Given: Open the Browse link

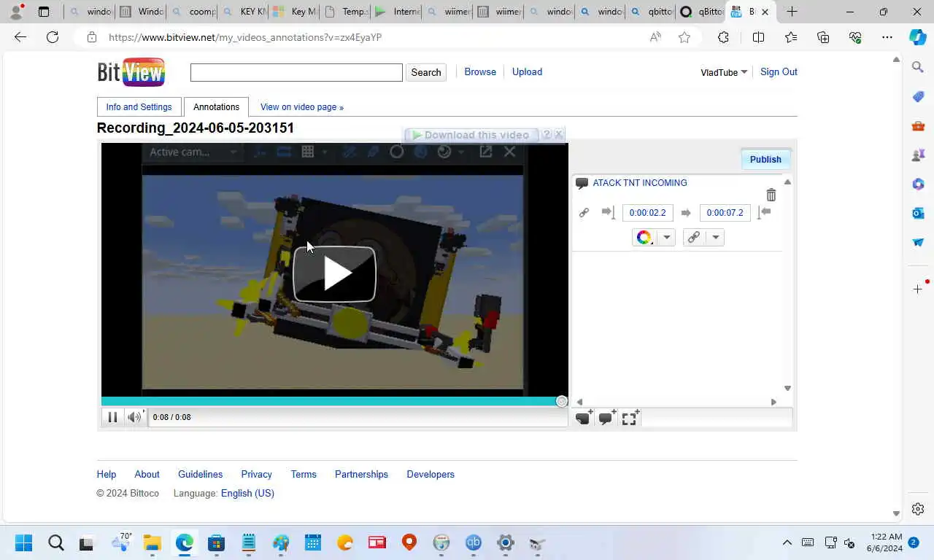Looking at the screenshot, I should click(480, 71).
